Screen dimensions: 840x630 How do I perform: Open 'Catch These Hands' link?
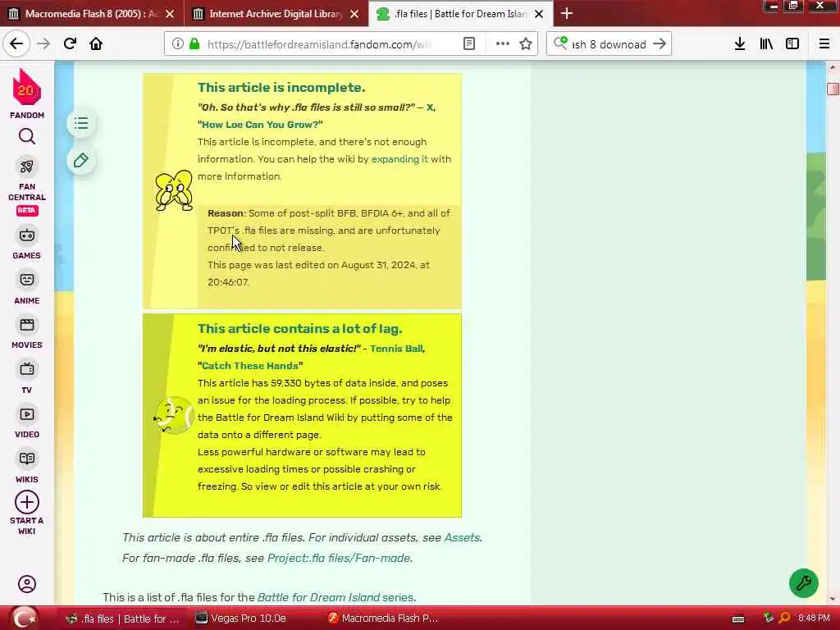coord(249,366)
